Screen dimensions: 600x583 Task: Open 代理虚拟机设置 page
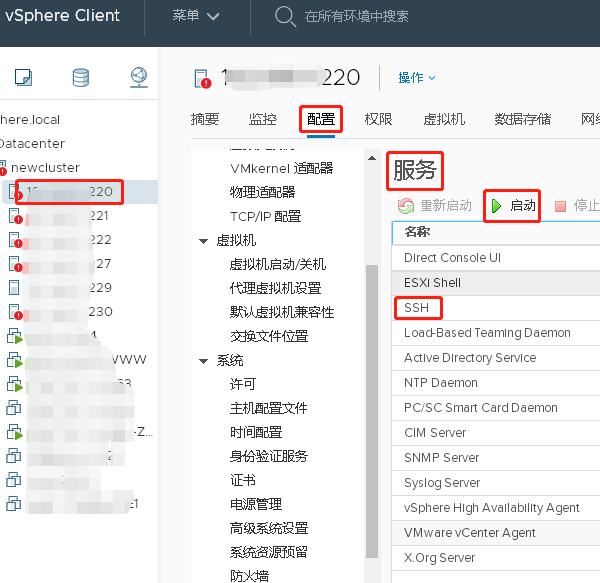[275, 288]
